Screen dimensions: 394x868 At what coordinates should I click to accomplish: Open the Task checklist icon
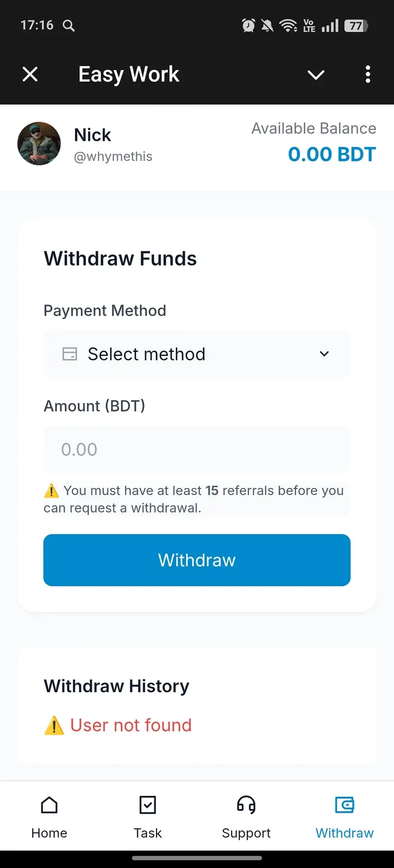tap(147, 805)
